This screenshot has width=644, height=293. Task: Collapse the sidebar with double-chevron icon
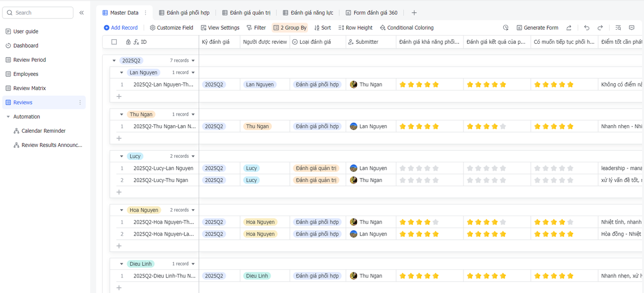82,13
